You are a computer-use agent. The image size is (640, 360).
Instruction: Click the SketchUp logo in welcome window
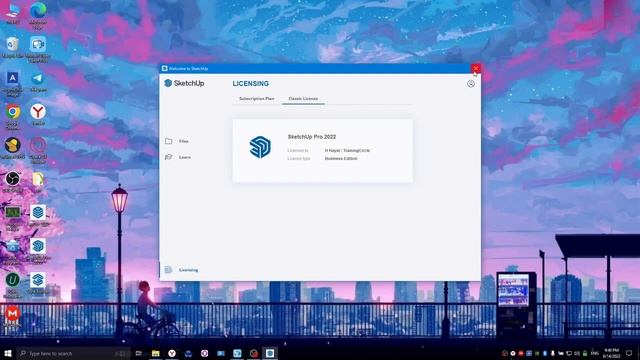(184, 83)
